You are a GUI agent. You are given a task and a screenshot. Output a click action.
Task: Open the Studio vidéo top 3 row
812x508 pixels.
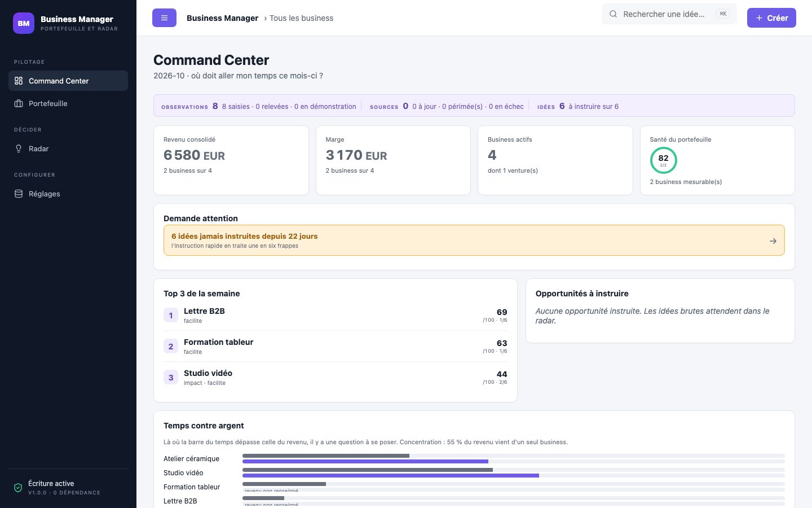tap(336, 378)
